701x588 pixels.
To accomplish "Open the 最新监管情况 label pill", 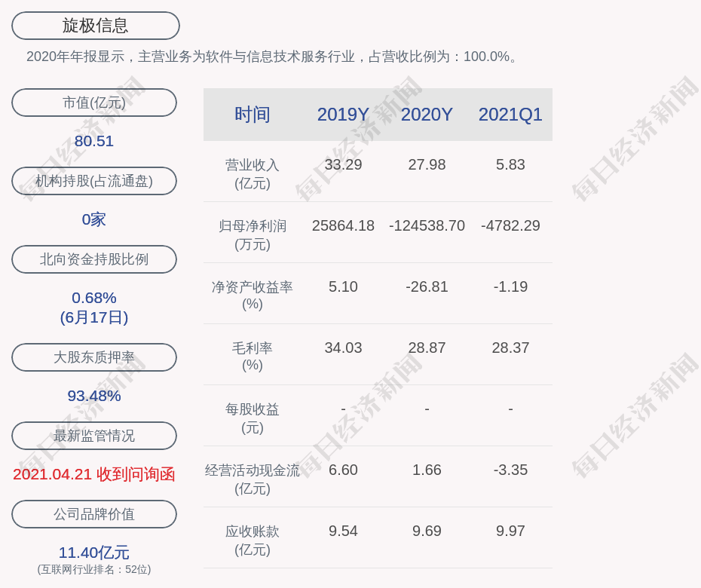I will tap(94, 436).
